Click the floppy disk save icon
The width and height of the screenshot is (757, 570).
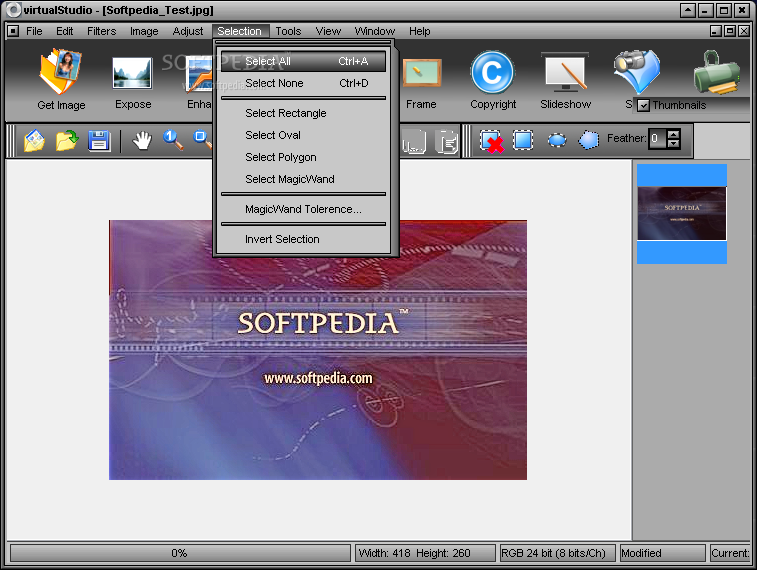(99, 141)
